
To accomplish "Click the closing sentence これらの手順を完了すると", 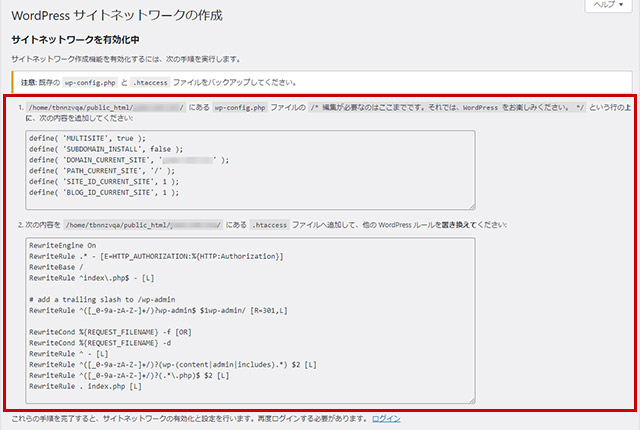I will tap(190, 419).
